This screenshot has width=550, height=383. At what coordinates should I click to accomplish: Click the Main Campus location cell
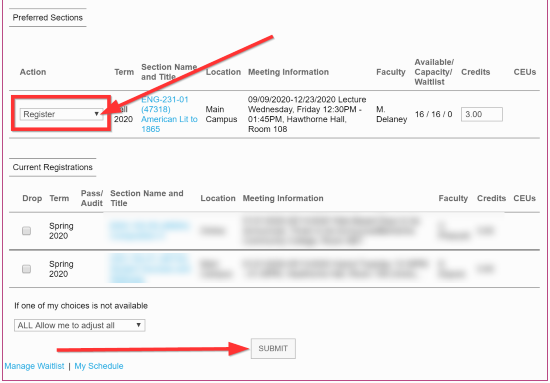coord(221,114)
